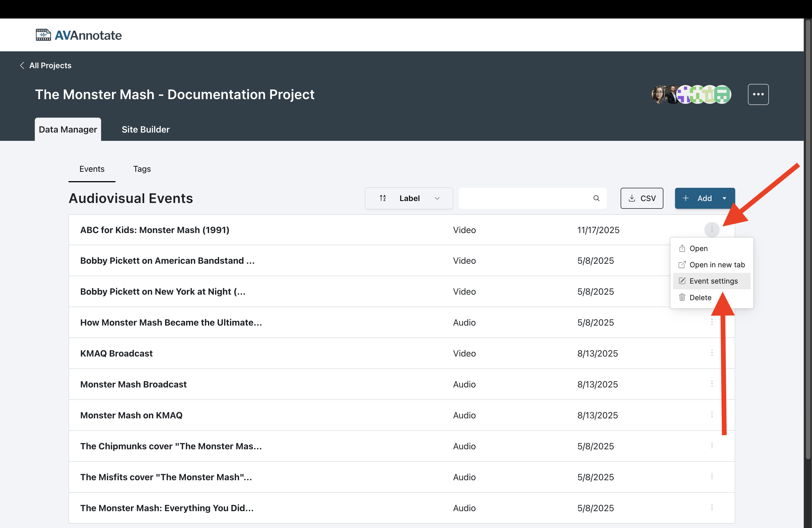Open the project options three-dots button
The height and width of the screenshot is (528, 812).
758,94
